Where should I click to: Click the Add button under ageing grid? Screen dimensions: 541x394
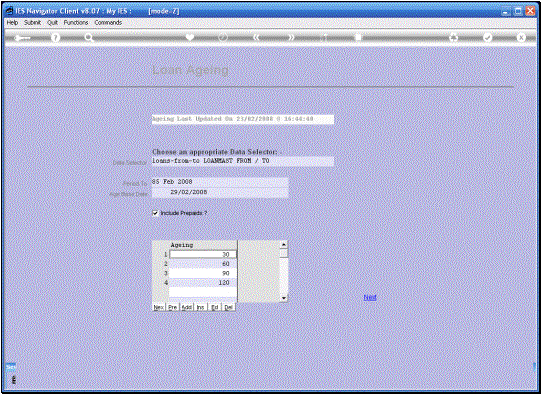187,307
